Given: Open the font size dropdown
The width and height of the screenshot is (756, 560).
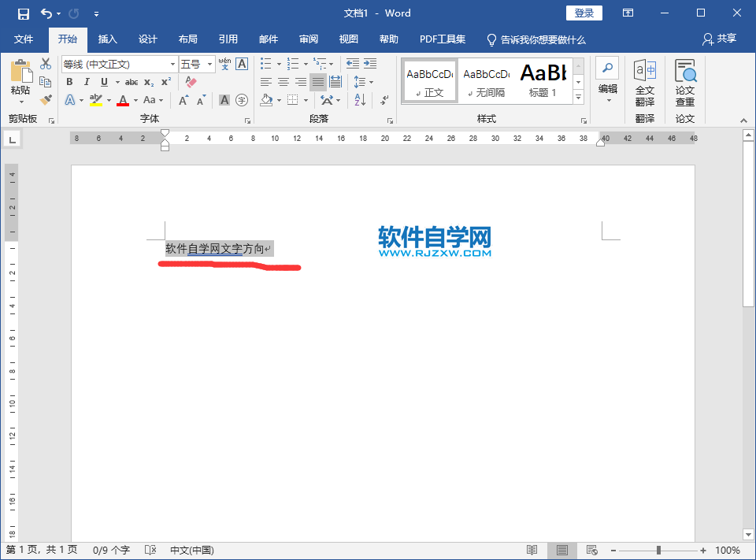Looking at the screenshot, I should [209, 64].
